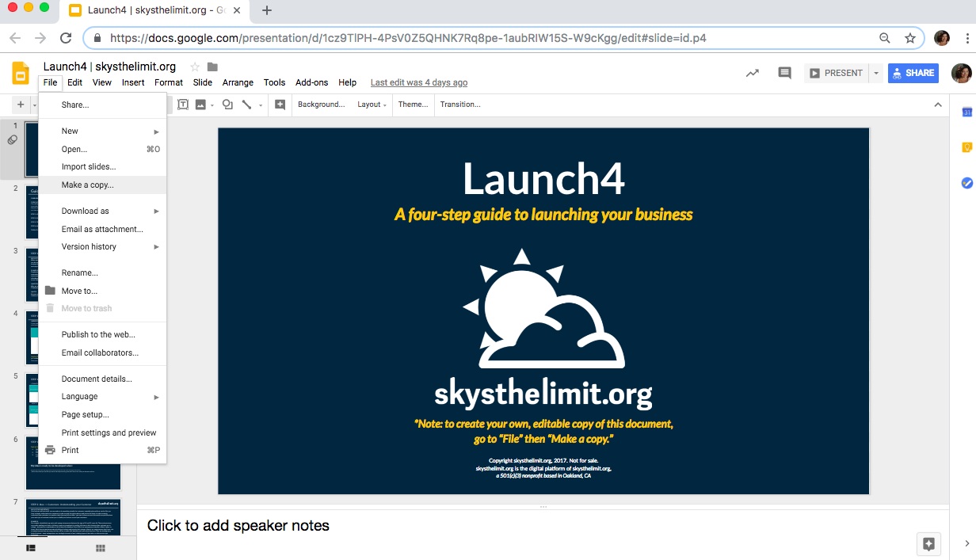The width and height of the screenshot is (976, 560).
Task: Expand the Language submenu
Action: point(103,397)
